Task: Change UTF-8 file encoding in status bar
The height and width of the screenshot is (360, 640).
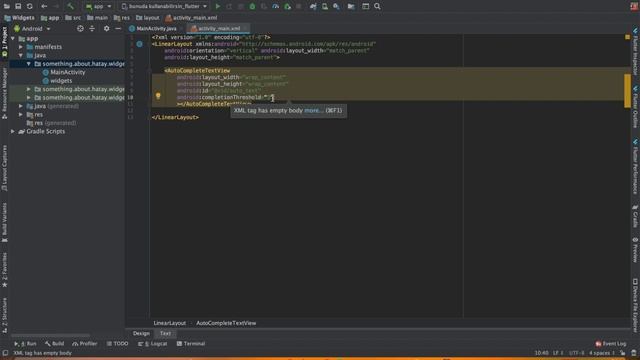Action: point(576,353)
